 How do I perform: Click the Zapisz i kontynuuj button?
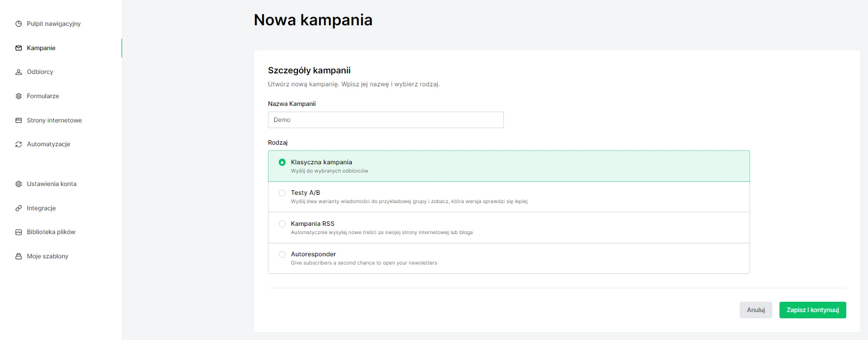coord(812,310)
